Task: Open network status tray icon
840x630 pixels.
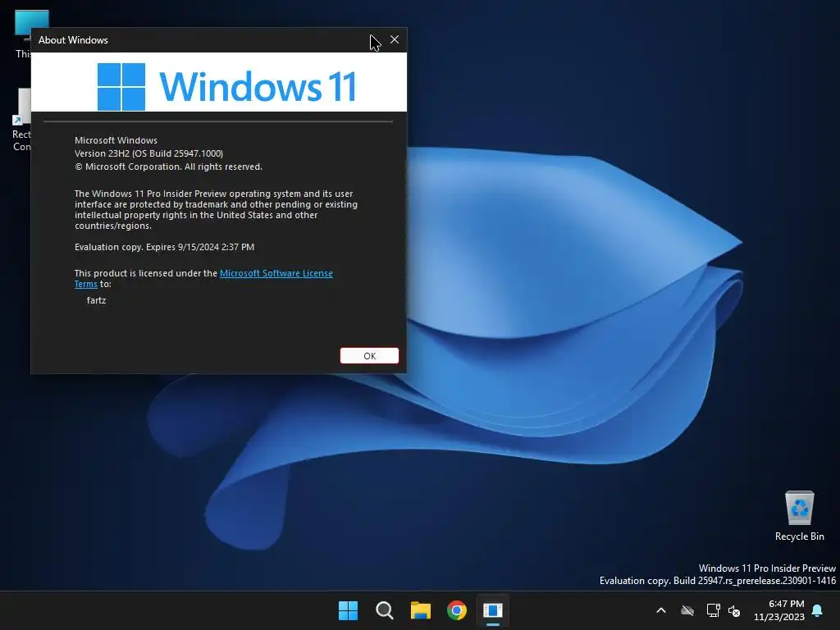Action: pyautogui.click(x=713, y=610)
